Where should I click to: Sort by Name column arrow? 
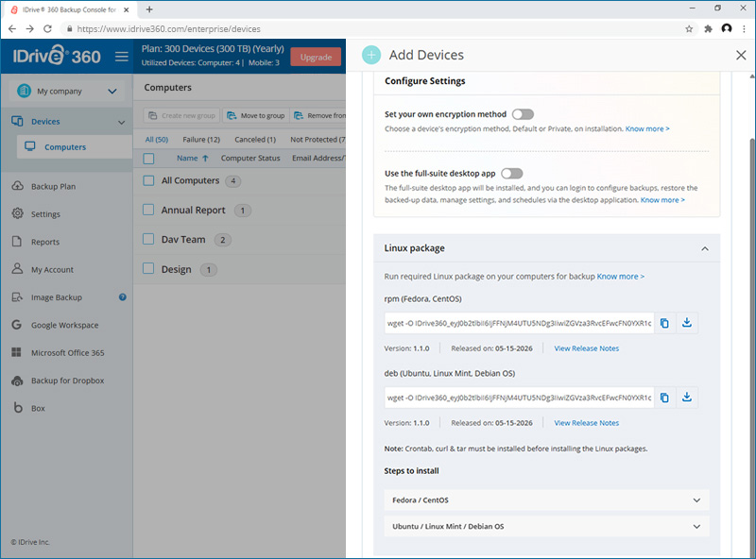205,158
